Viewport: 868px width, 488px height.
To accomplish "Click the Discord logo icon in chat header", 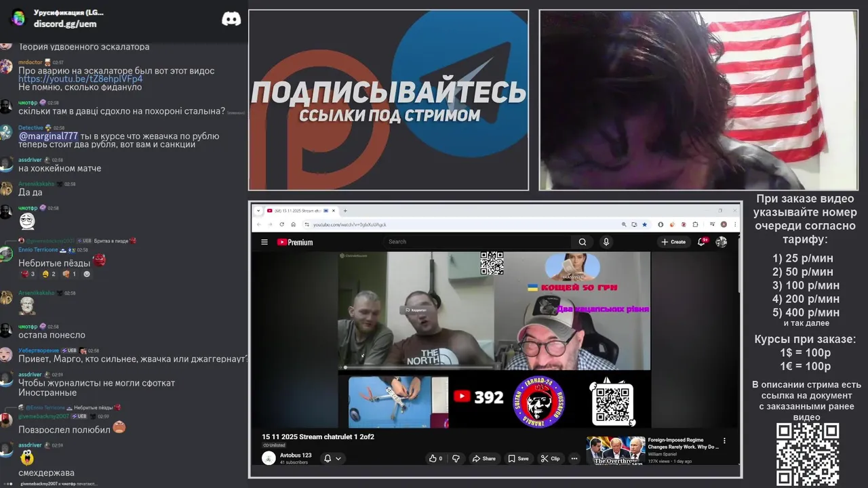I will click(x=231, y=19).
